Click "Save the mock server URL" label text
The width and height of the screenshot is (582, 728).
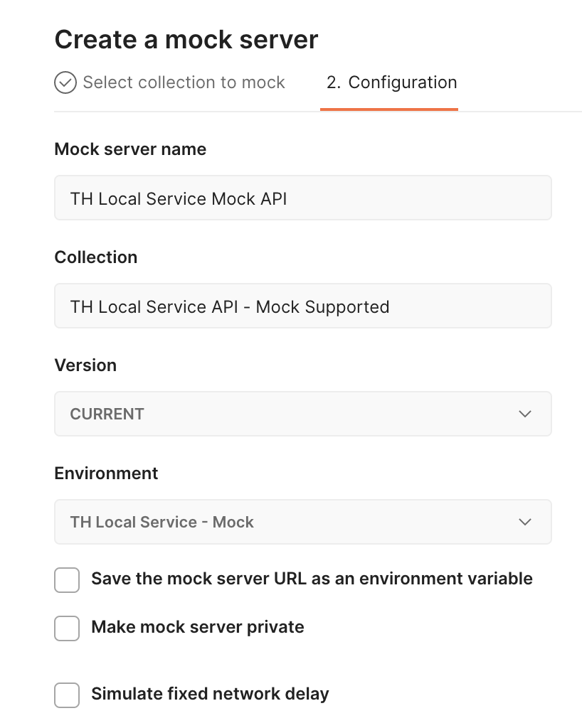click(x=312, y=579)
